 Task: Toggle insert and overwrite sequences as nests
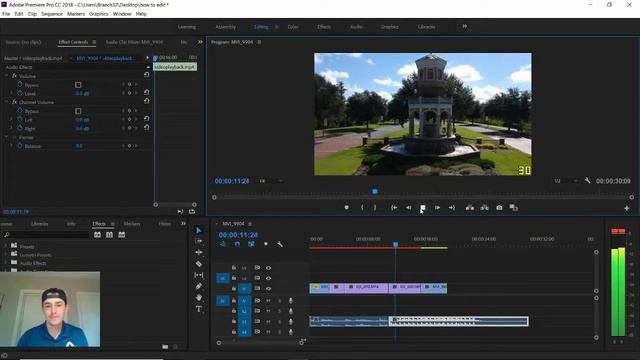(223, 244)
